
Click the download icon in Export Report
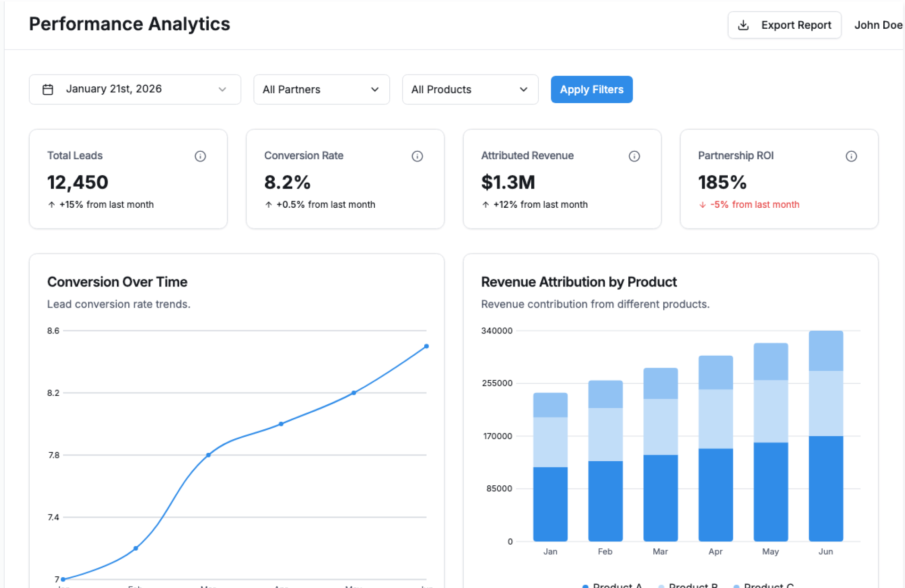point(743,25)
